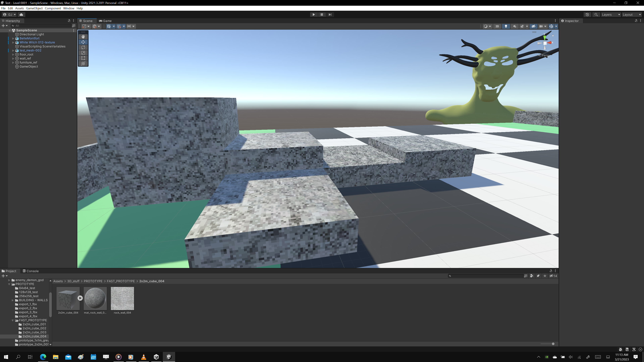This screenshot has width=644, height=362.
Task: Open the Unity cloud services icon
Action: point(21,14)
